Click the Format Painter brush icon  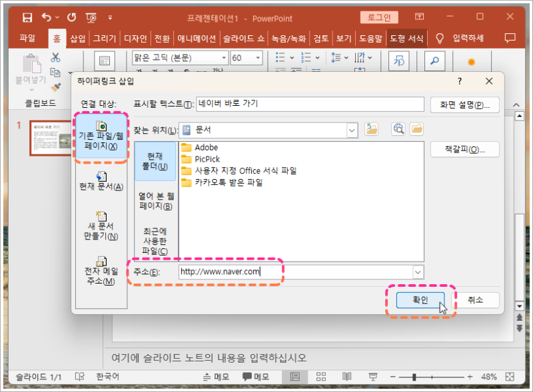pyautogui.click(x=56, y=87)
